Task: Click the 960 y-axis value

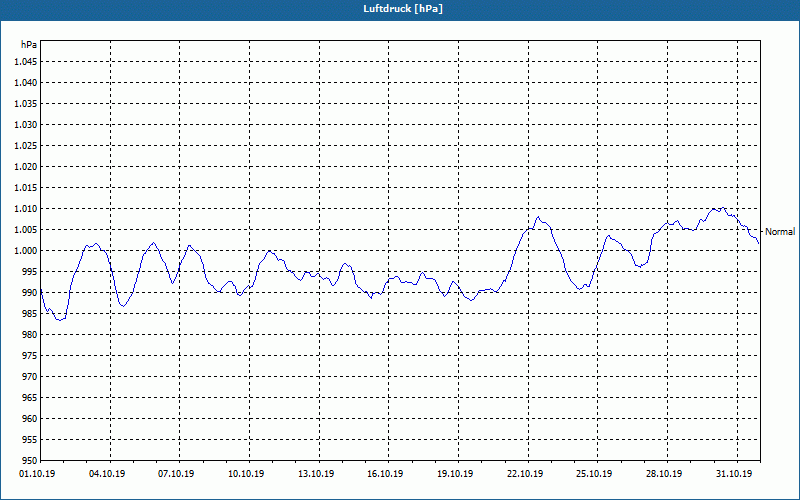Action: [31, 418]
